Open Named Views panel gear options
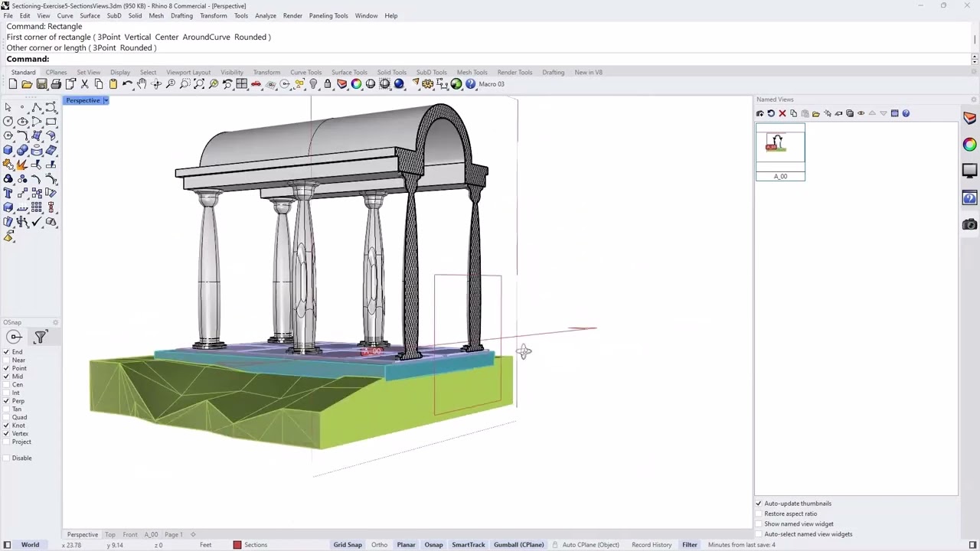The image size is (980, 551). [x=973, y=99]
